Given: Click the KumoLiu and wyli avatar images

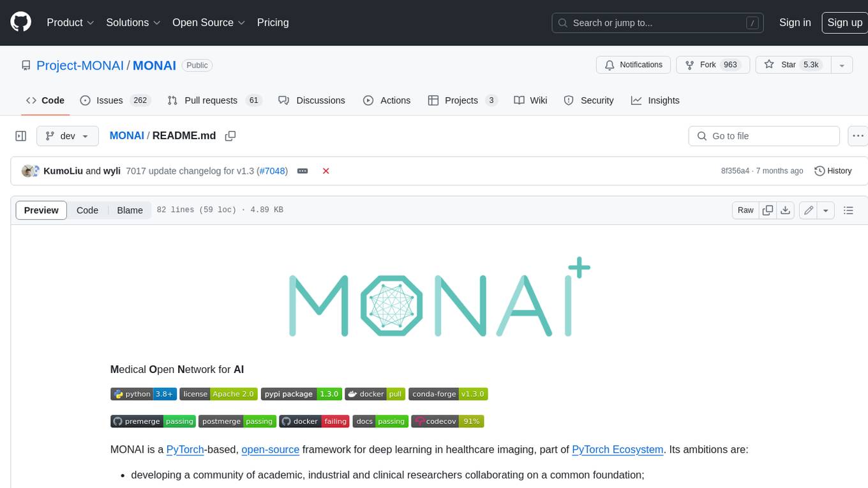Looking at the screenshot, I should (31, 171).
